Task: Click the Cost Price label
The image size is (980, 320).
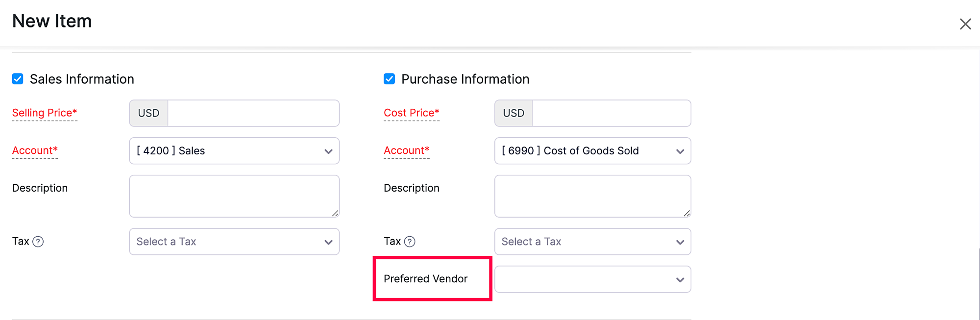Action: pos(411,113)
